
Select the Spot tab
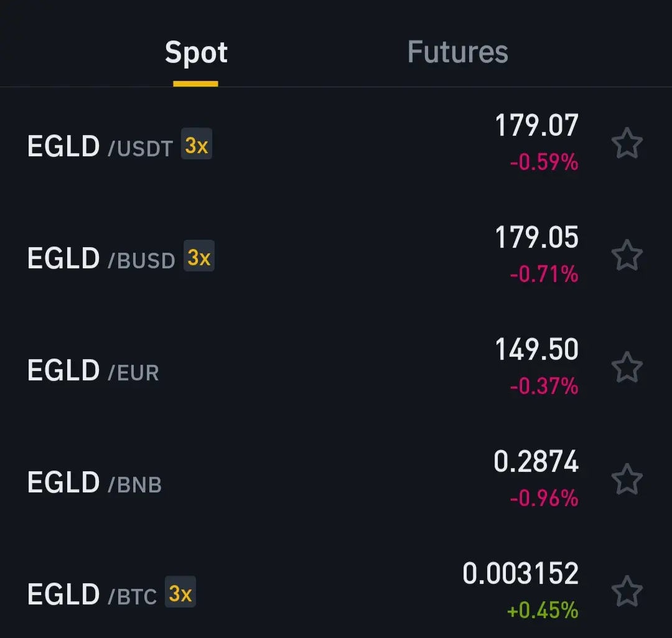(196, 53)
